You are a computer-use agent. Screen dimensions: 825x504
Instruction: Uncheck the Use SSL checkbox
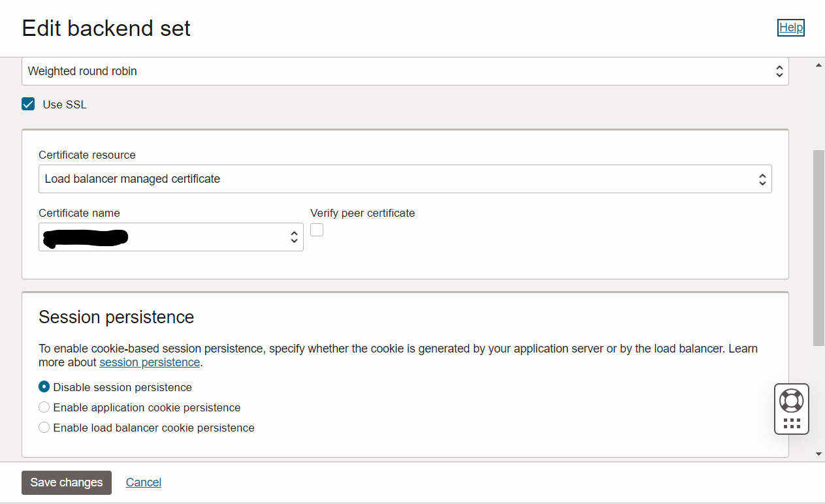click(28, 104)
